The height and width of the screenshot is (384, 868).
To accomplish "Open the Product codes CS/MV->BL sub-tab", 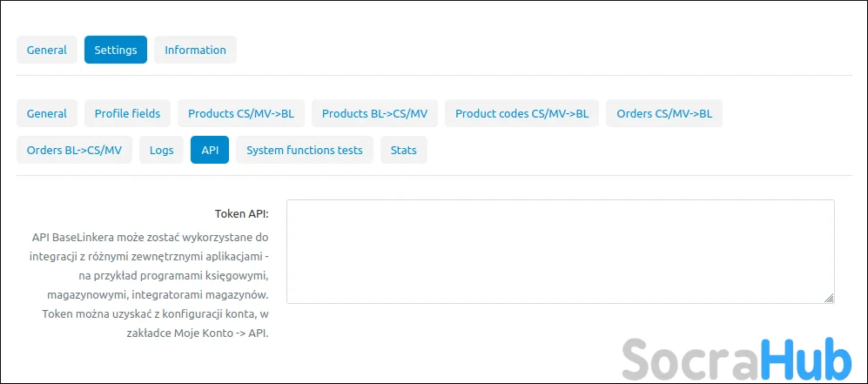I will click(x=521, y=113).
